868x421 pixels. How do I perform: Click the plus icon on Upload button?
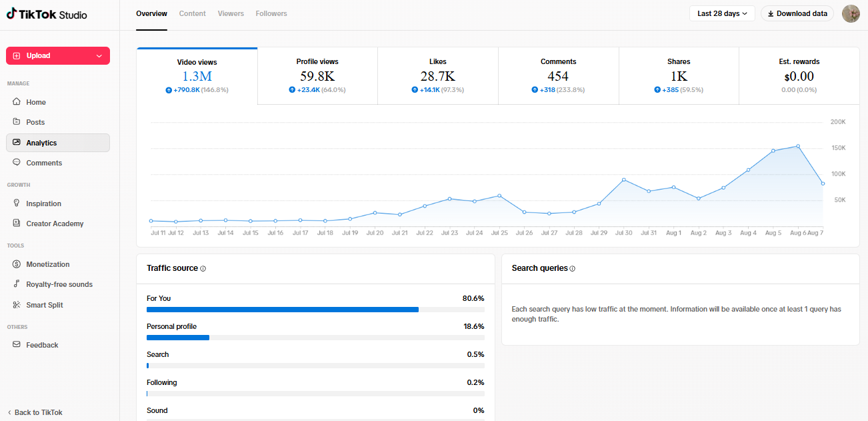click(x=17, y=56)
